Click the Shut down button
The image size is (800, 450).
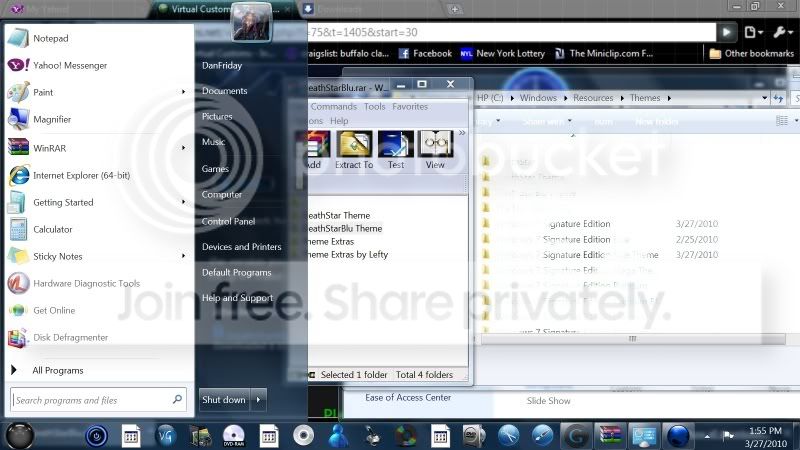click(224, 399)
